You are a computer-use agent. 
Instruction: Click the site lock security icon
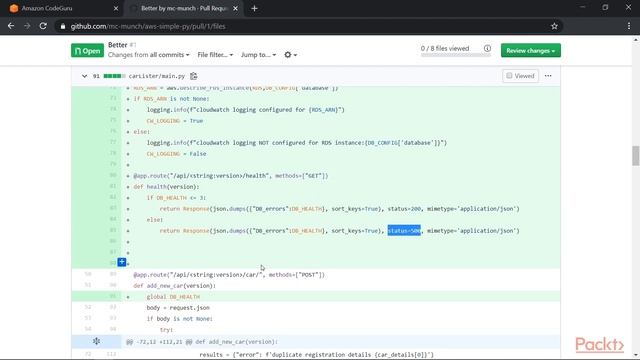click(x=62, y=27)
